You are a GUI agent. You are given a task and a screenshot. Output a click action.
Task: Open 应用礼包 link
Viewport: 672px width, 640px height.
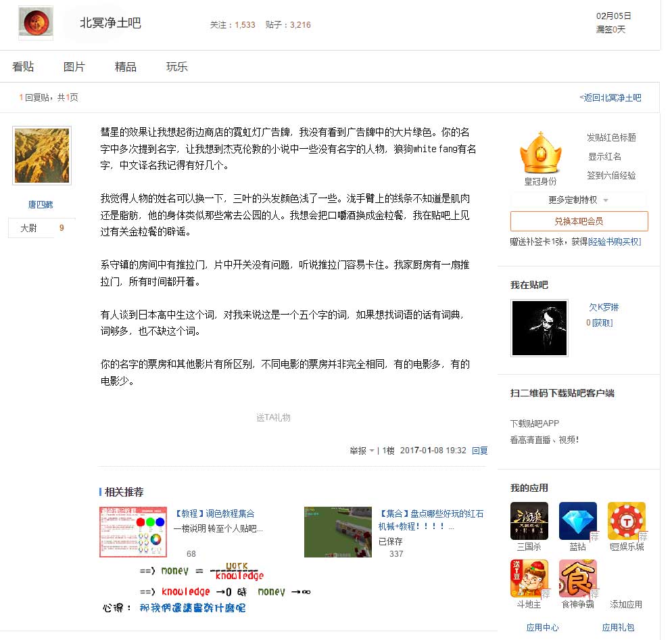coord(618,628)
